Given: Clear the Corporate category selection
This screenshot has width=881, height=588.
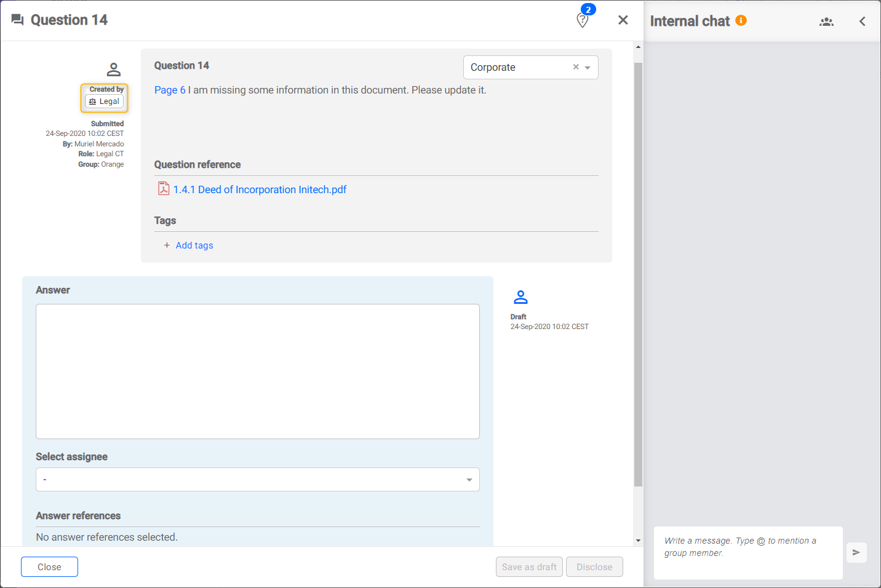Looking at the screenshot, I should (576, 67).
